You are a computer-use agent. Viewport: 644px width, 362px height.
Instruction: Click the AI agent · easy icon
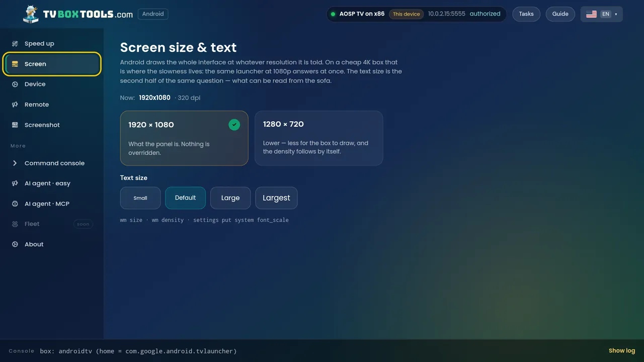15,184
